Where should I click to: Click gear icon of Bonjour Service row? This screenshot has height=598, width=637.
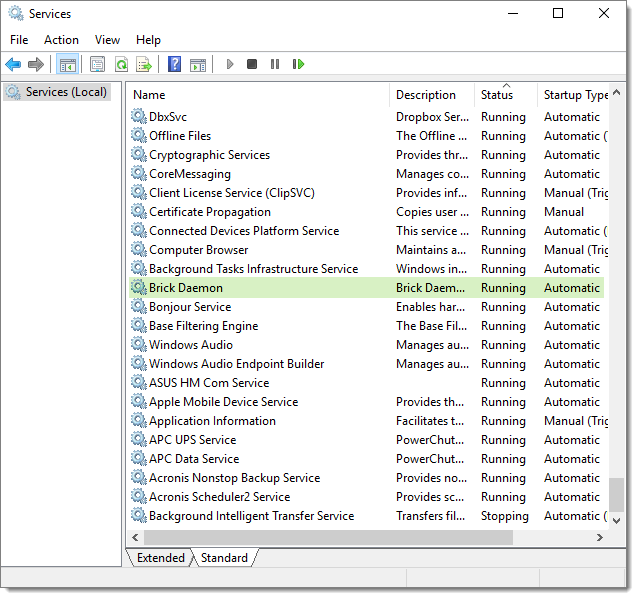[139, 307]
